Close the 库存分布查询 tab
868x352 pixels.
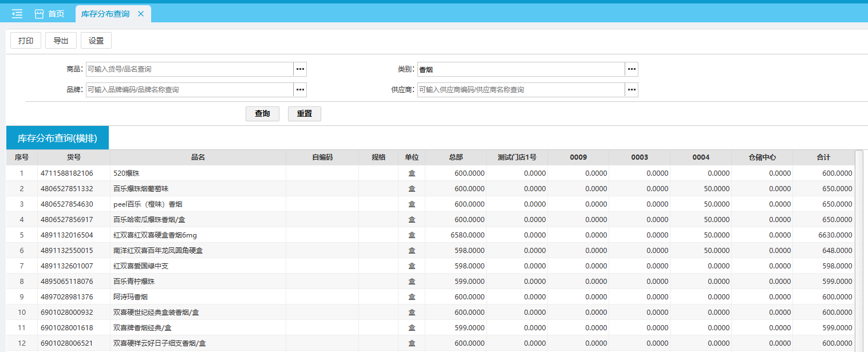tap(141, 14)
